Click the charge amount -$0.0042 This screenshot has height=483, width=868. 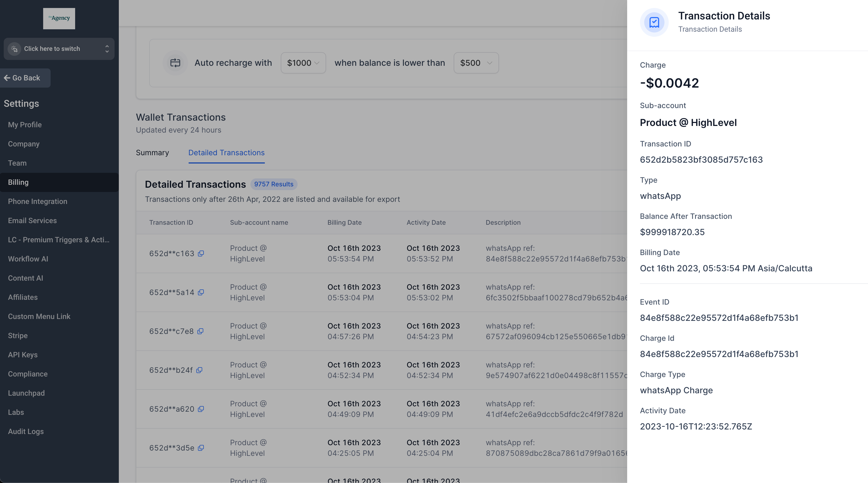coord(669,83)
